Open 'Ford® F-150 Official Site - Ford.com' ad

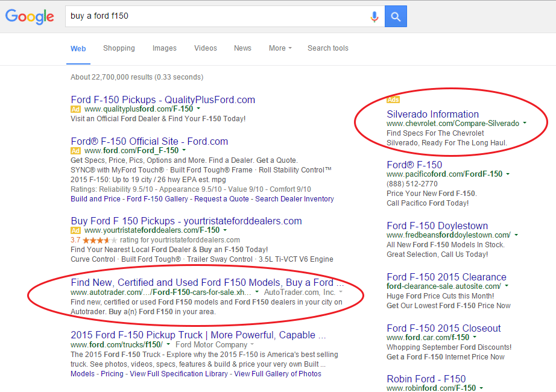click(x=150, y=141)
